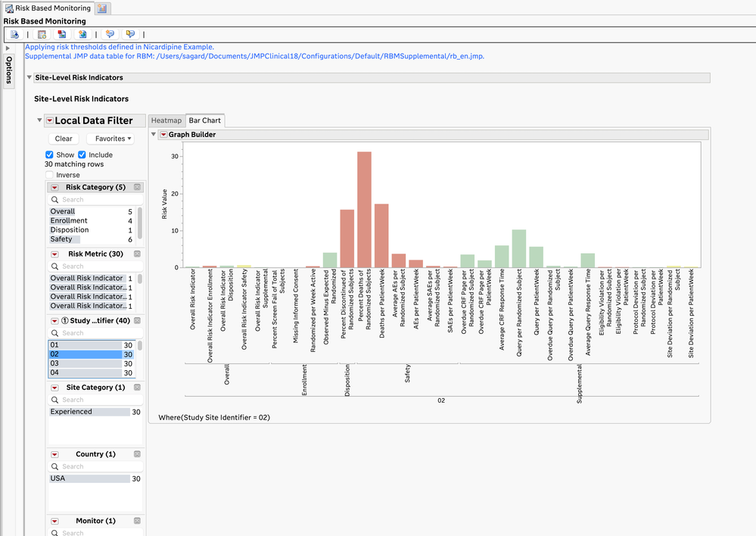Select first Overall Risk Indicator metric row
The width and height of the screenshot is (756, 536).
91,278
